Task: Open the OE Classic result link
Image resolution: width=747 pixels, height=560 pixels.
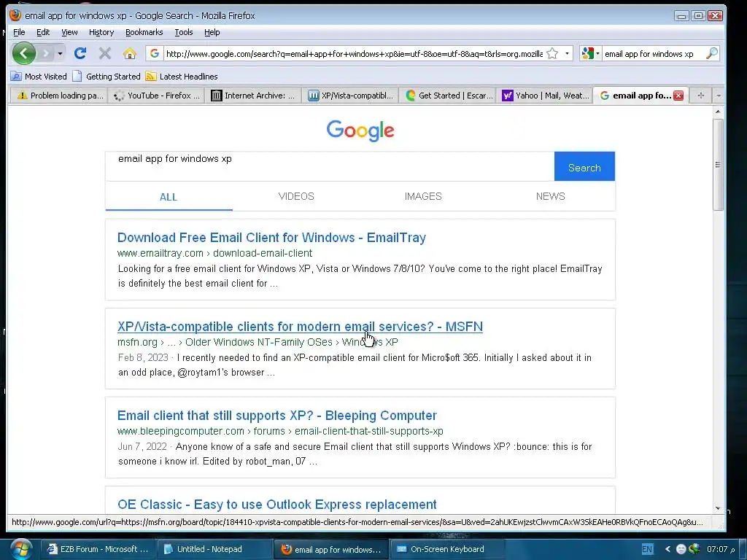Action: 276,505
